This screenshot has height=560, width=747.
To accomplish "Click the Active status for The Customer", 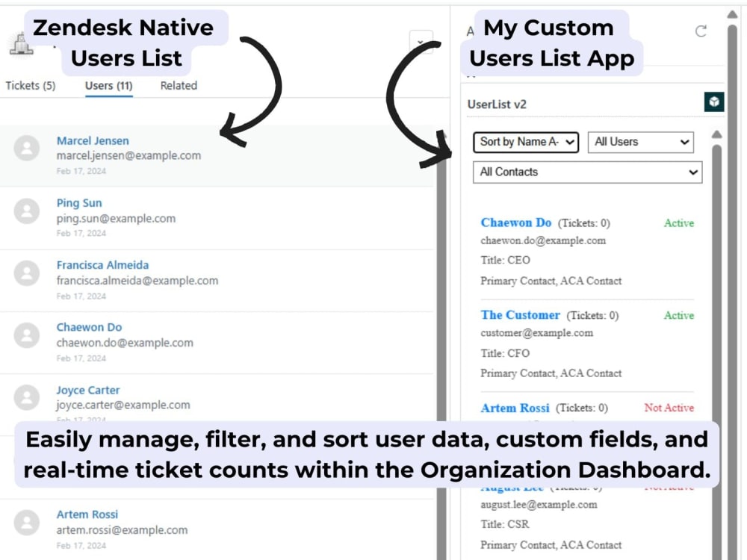I will (679, 315).
